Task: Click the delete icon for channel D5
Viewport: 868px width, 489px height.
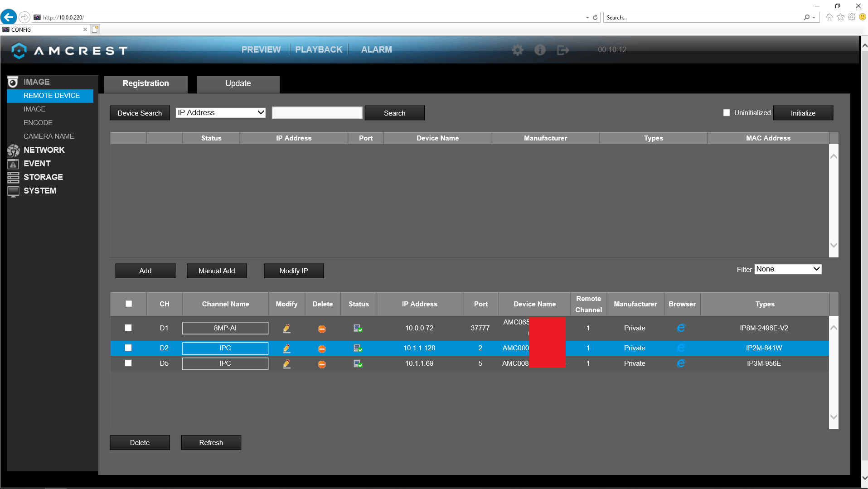Action: click(322, 364)
